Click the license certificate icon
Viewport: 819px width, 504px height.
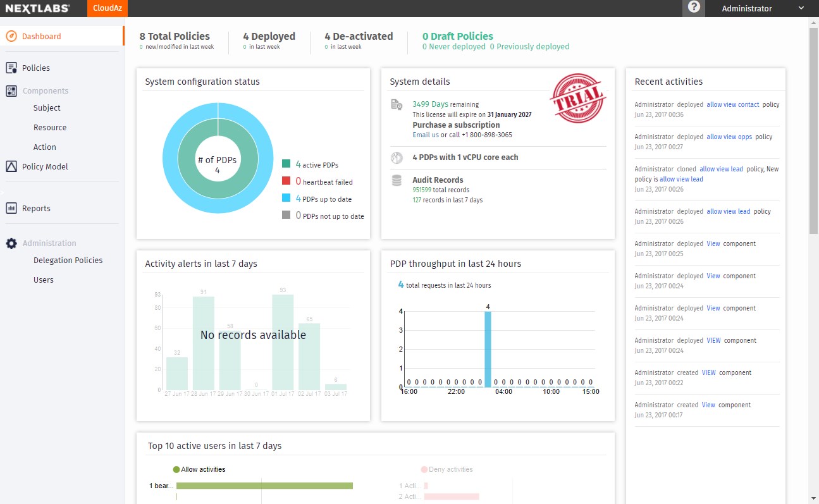[397, 105]
